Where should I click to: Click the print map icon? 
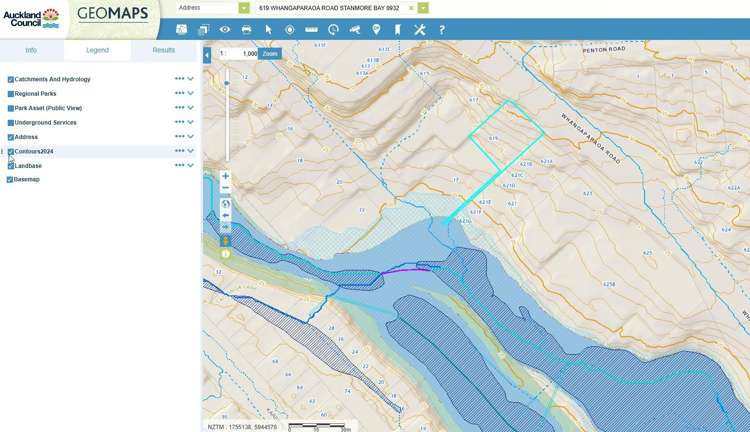click(x=246, y=30)
